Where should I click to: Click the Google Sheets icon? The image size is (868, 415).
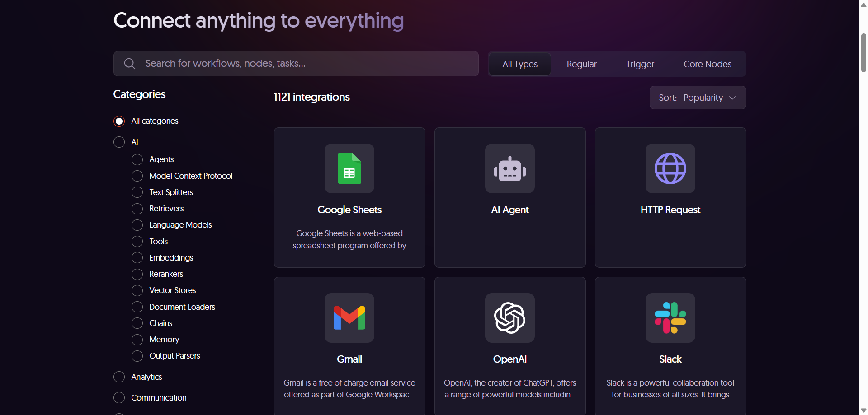(349, 168)
